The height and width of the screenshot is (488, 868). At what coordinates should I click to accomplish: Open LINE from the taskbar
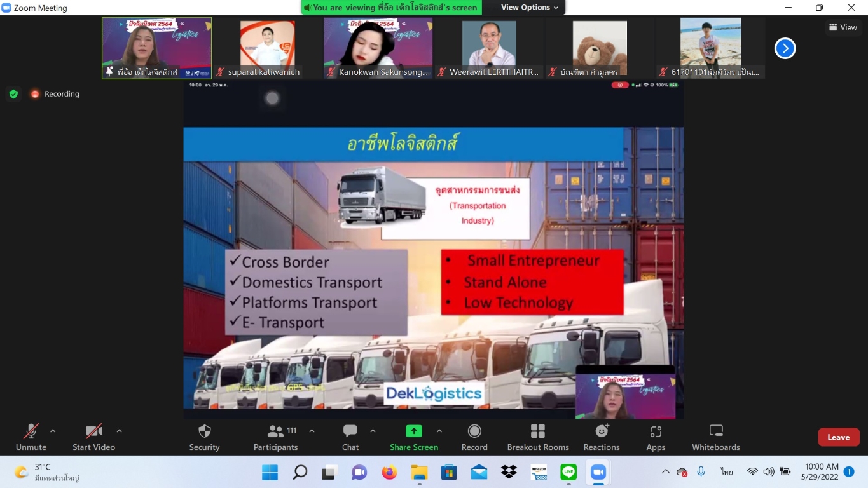click(x=568, y=472)
